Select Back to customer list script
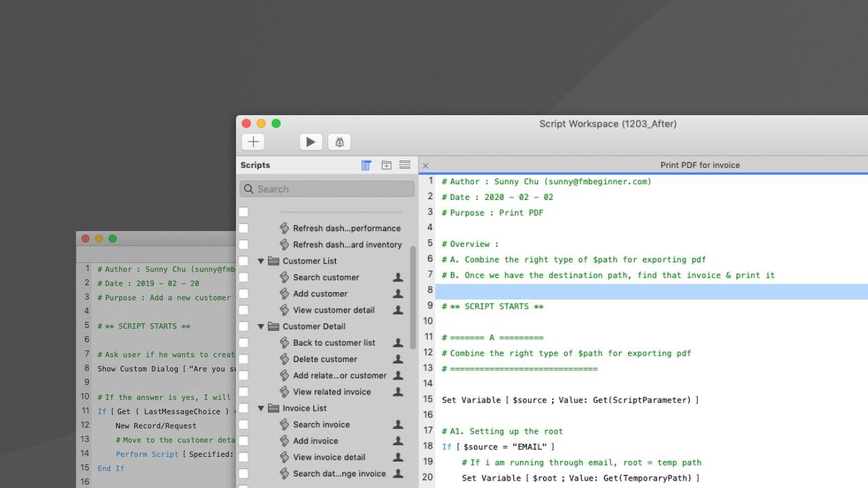The height and width of the screenshot is (488, 868). 334,343
